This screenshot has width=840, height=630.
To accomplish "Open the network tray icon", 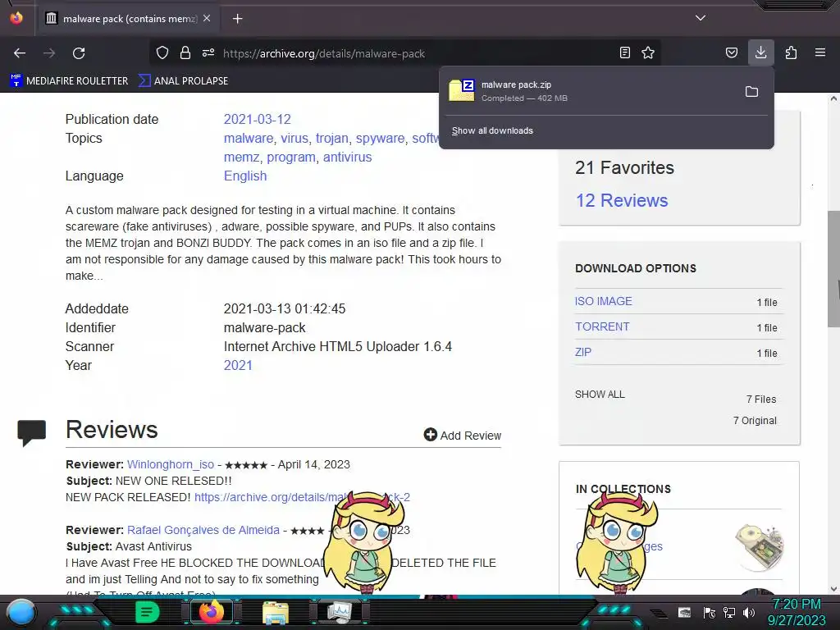I will pyautogui.click(x=728, y=612).
